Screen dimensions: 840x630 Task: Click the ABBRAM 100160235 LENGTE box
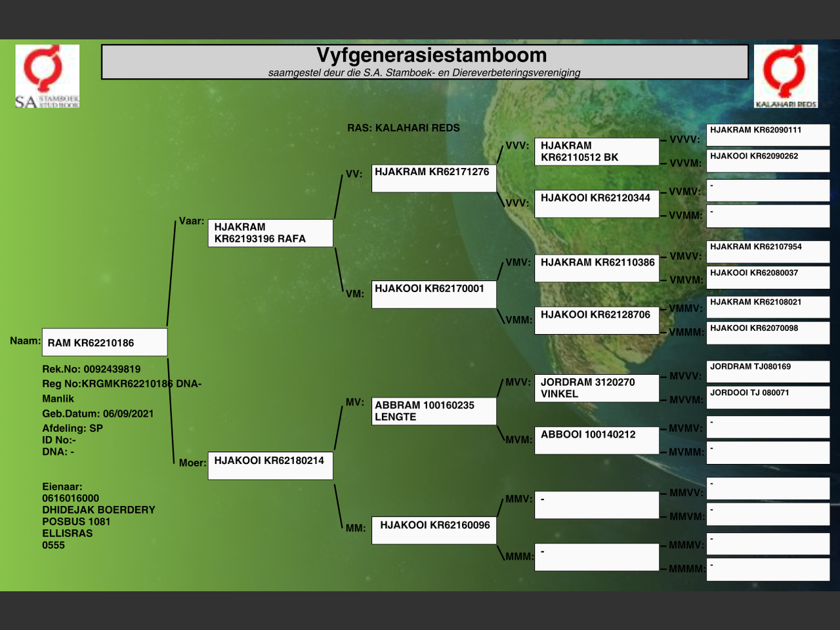(x=434, y=411)
